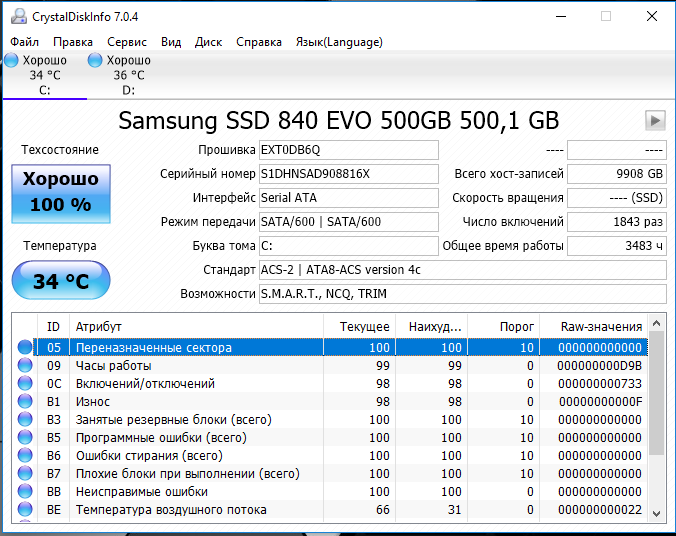Click the CrystalDiskInfo app icon in title bar
Screen dimensions: 676x536
pos(19,16)
